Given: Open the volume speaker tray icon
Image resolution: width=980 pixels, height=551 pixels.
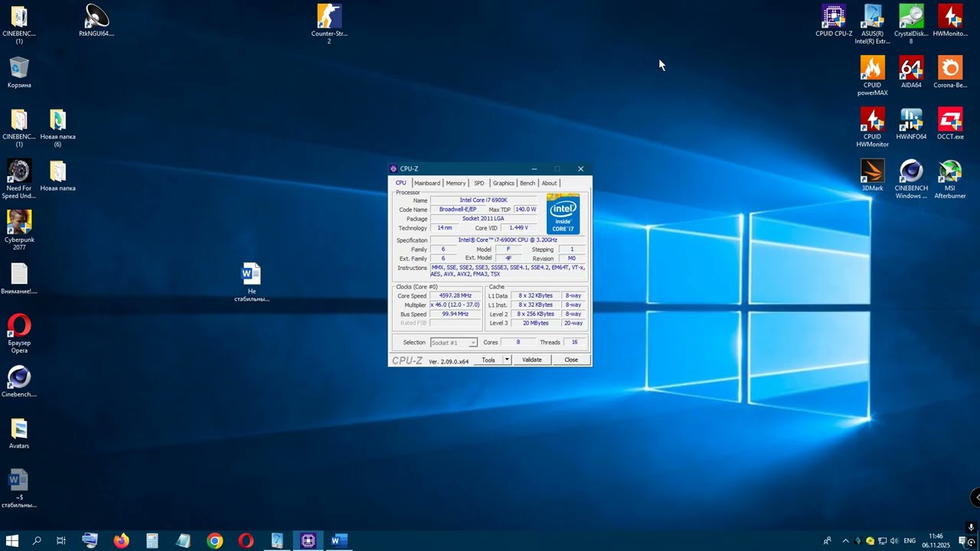Looking at the screenshot, I should tap(894, 541).
